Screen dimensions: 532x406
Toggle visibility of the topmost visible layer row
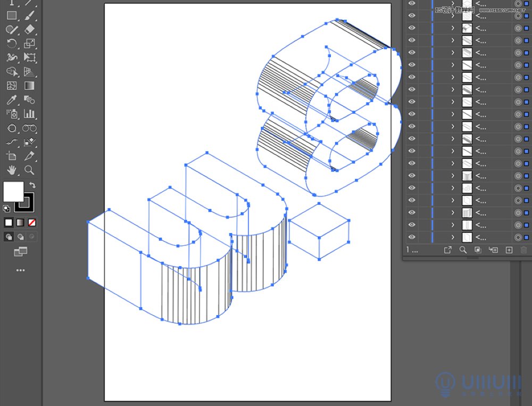pos(412,3)
